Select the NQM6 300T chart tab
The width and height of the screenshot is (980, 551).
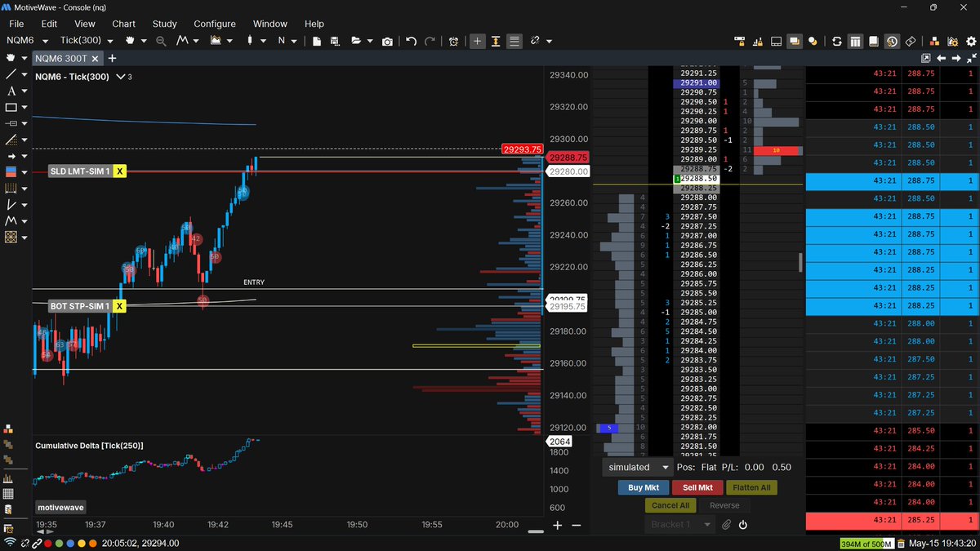tap(61, 58)
